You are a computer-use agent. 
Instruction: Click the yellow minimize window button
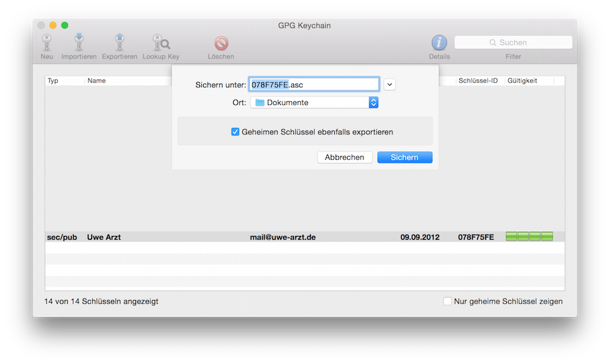pos(53,25)
